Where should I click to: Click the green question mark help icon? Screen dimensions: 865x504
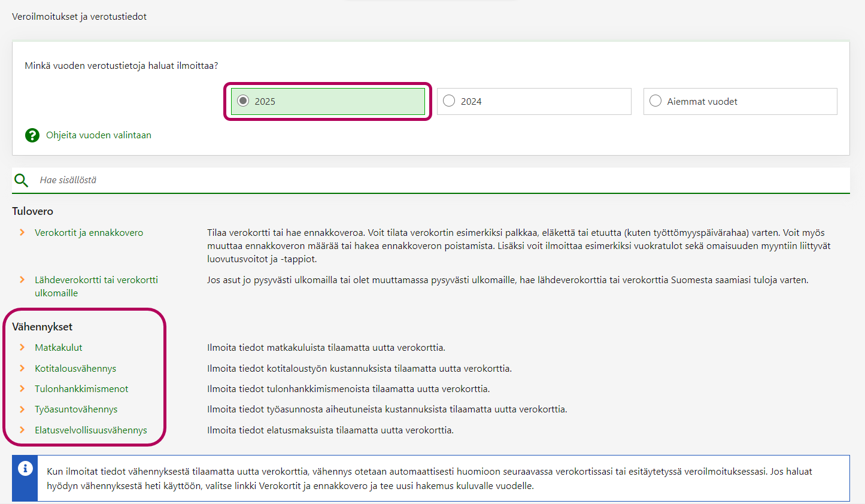coord(32,135)
